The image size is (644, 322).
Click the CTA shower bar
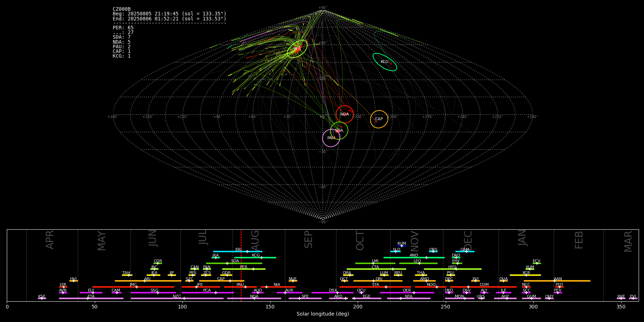pyautogui.click(x=376, y=269)
